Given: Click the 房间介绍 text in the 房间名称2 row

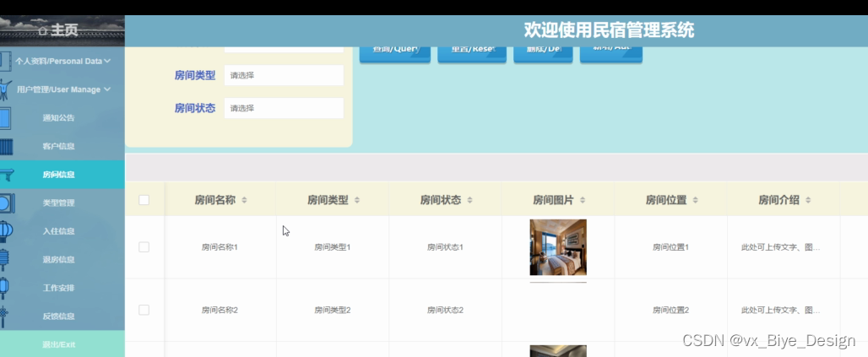Looking at the screenshot, I should click(780, 311).
